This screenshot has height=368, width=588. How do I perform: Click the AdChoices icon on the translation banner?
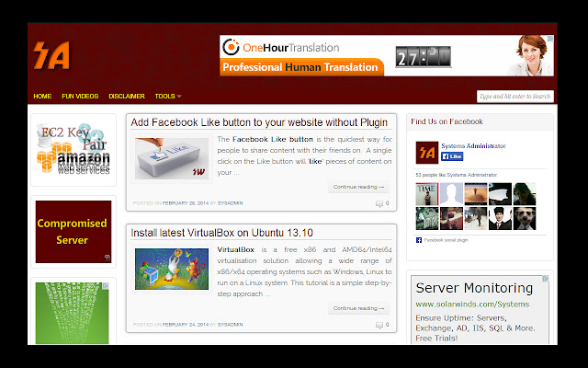pos(550,39)
